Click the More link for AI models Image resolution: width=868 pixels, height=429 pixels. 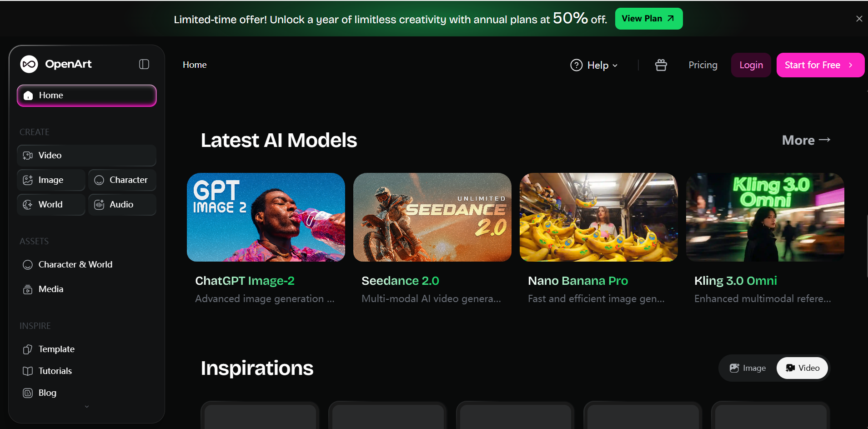806,140
